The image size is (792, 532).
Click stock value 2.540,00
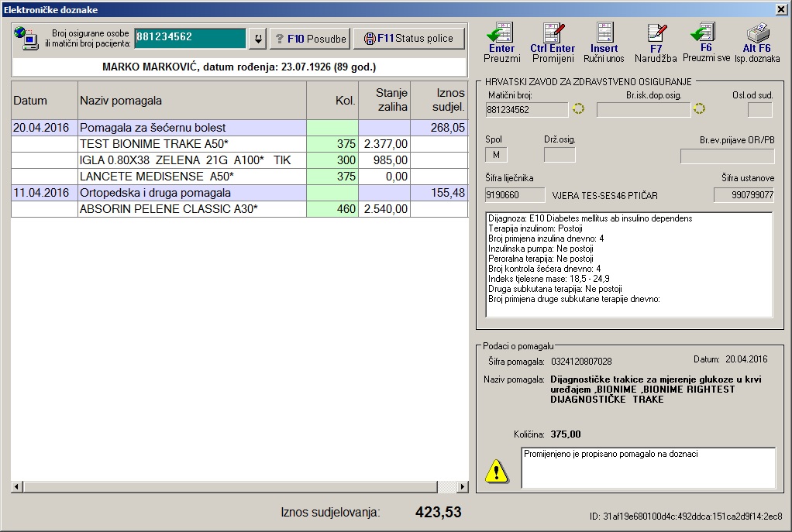[384, 208]
